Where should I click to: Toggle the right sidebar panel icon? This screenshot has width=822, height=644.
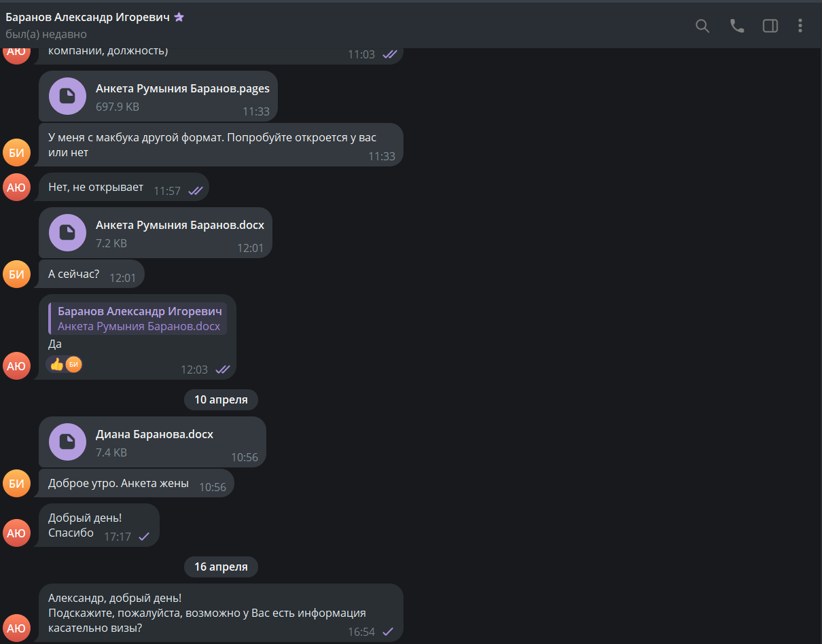pos(770,26)
